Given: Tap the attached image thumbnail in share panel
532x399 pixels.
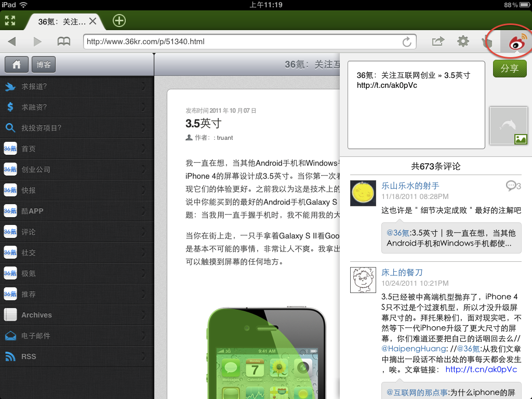Looking at the screenshot, I should click(x=508, y=126).
